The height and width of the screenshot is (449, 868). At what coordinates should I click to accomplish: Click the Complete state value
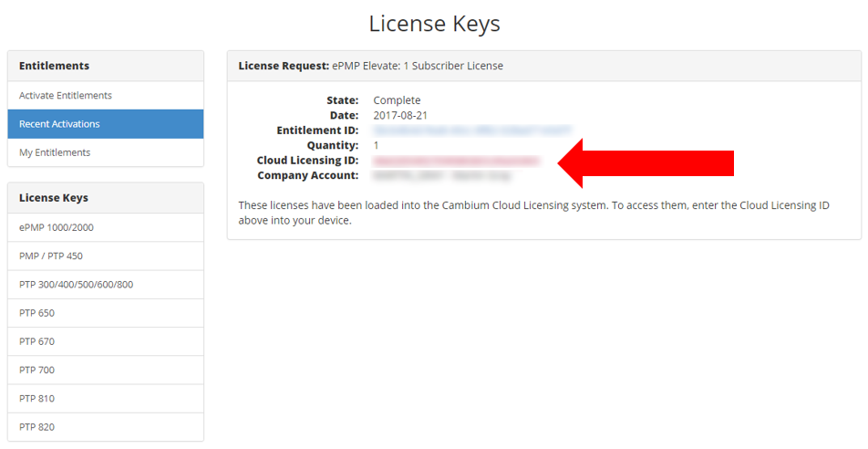tap(397, 100)
